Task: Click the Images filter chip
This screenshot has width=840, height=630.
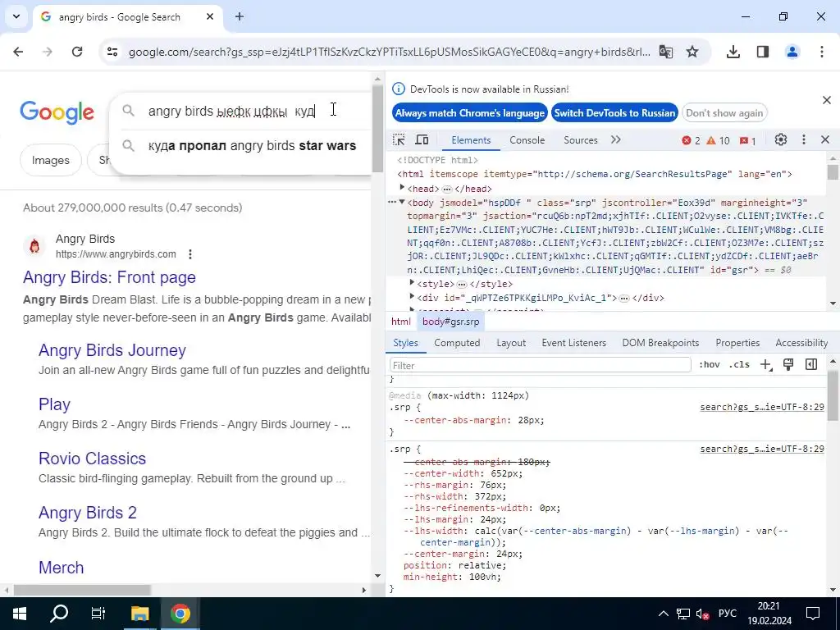Action: tap(50, 160)
